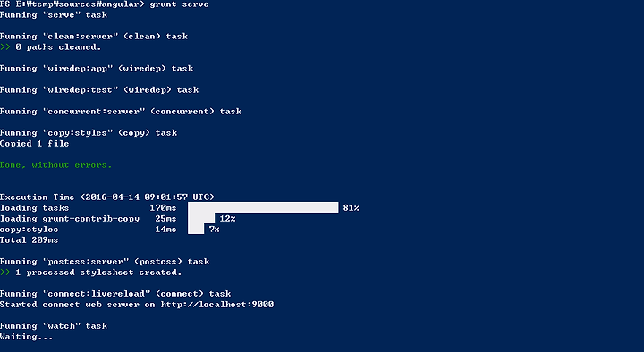Select the 'loading grunt-contrib-copy' row label

(x=70, y=219)
